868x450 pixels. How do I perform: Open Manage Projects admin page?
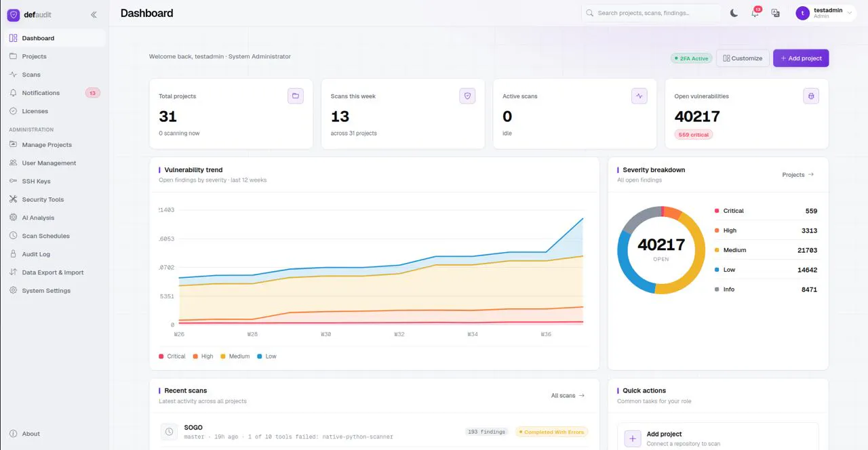[x=55, y=144]
